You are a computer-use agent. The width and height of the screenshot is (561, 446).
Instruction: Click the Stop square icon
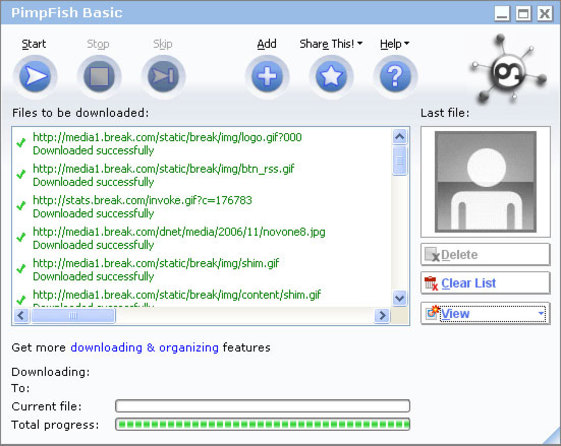[99, 76]
